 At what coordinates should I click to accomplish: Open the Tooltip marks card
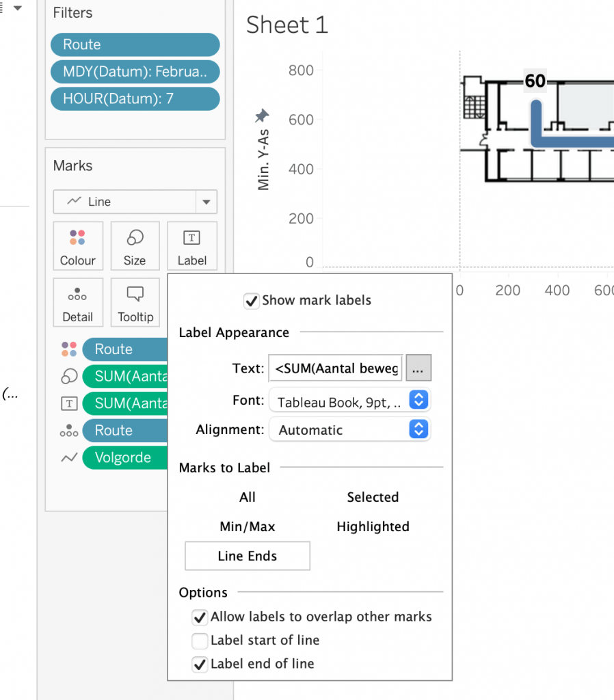[135, 303]
